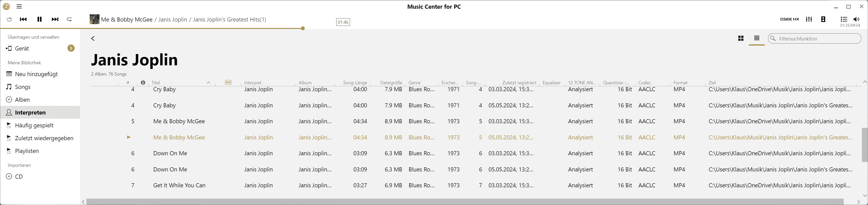Skip to the next track
Image resolution: width=868 pixels, height=205 pixels.
55,19
